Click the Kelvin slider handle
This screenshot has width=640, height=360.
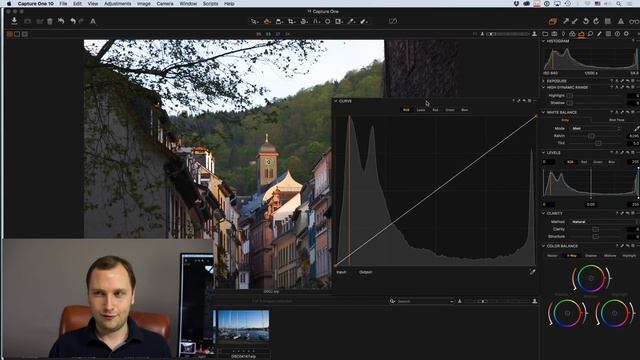591,136
